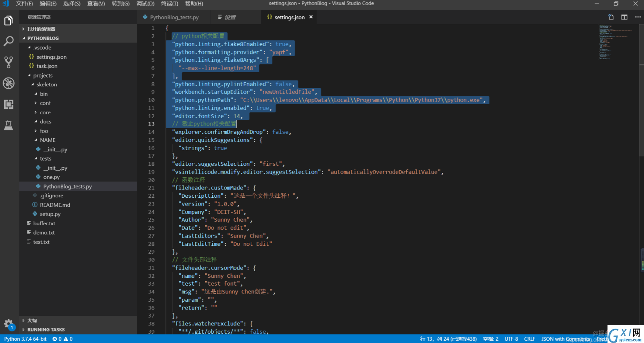Image resolution: width=644 pixels, height=343 pixels.
Task: Open the Explorer view in activity bar
Action: pyautogui.click(x=9, y=20)
